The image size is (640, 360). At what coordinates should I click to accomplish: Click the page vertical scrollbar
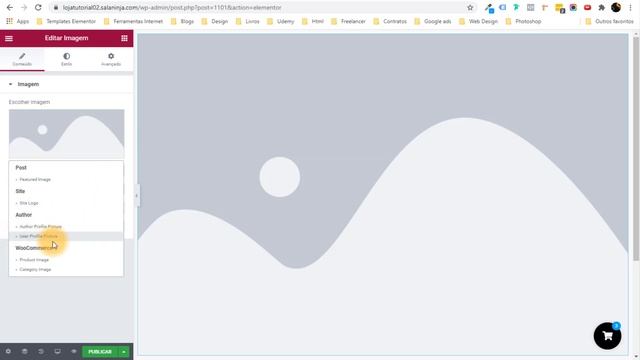click(x=636, y=148)
